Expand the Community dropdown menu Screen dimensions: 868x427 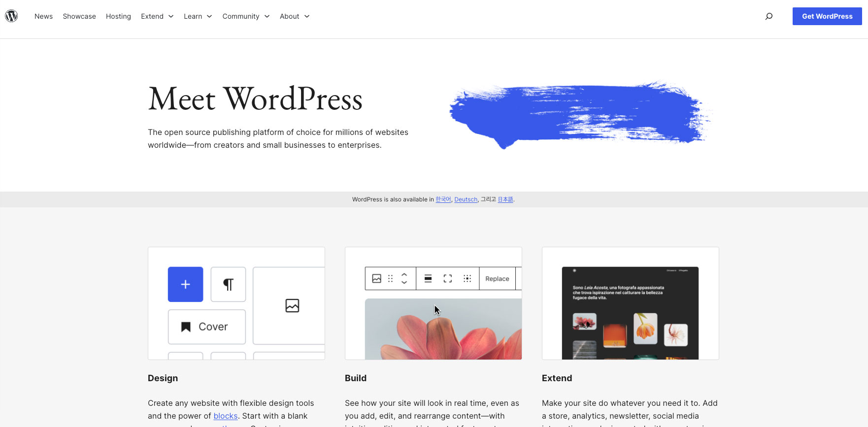246,16
